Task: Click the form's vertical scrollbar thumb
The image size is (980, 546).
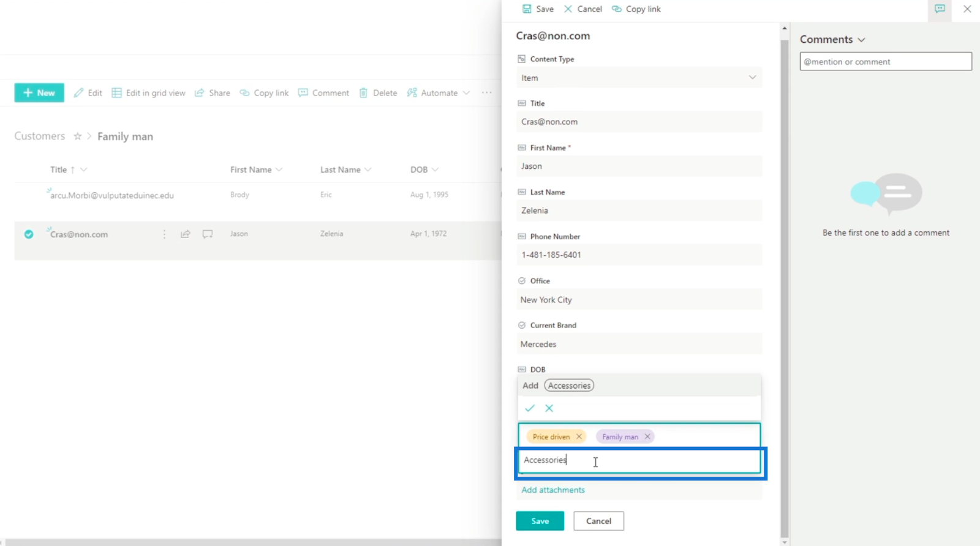Action: 785,288
